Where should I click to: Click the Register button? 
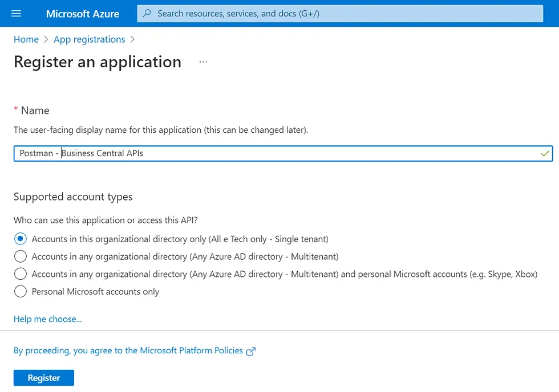44,378
